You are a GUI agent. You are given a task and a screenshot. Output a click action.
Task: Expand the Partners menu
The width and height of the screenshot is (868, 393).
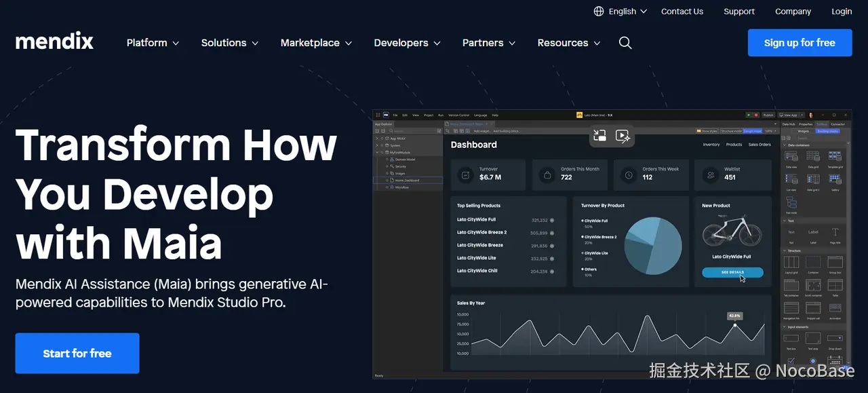click(489, 43)
